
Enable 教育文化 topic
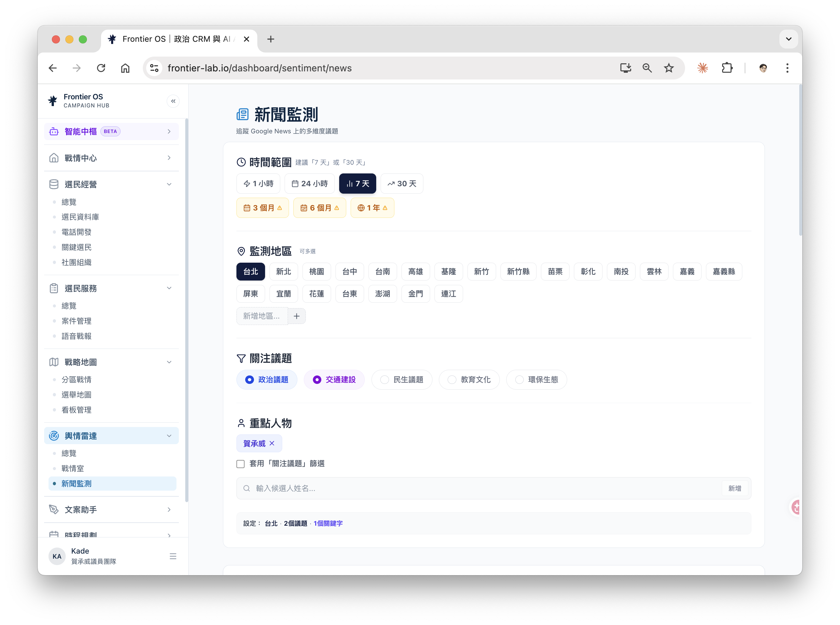(x=469, y=380)
